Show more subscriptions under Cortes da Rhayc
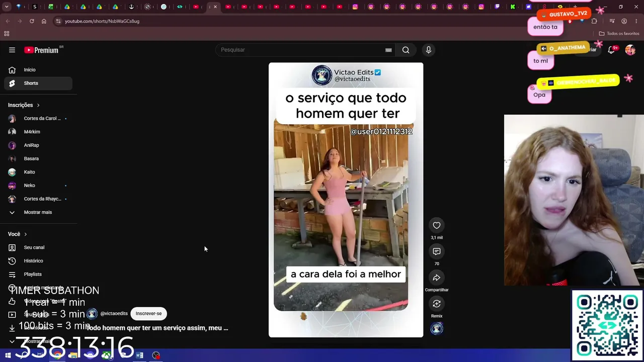This screenshot has width=644, height=362. tap(38, 212)
